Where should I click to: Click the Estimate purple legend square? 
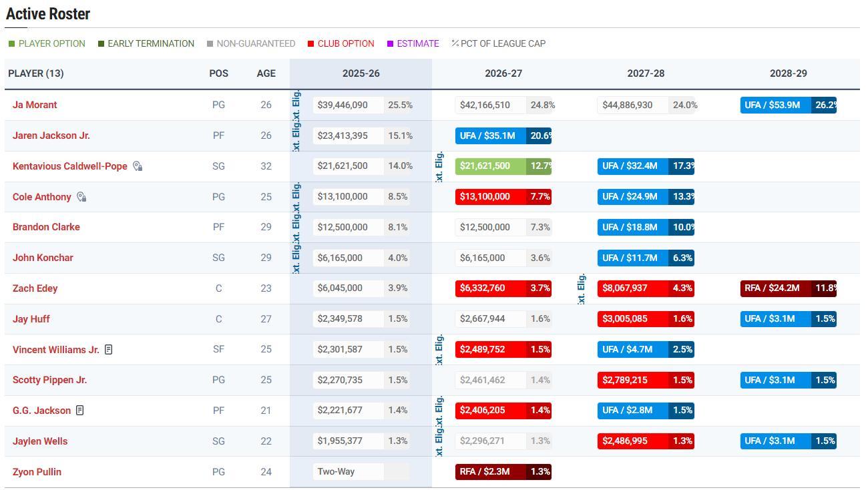(x=390, y=44)
